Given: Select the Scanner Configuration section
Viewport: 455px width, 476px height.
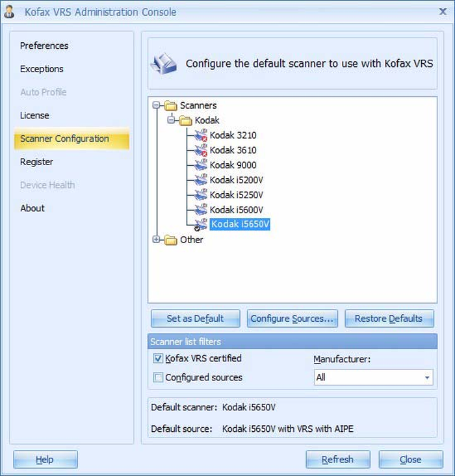Looking at the screenshot, I should (71, 139).
